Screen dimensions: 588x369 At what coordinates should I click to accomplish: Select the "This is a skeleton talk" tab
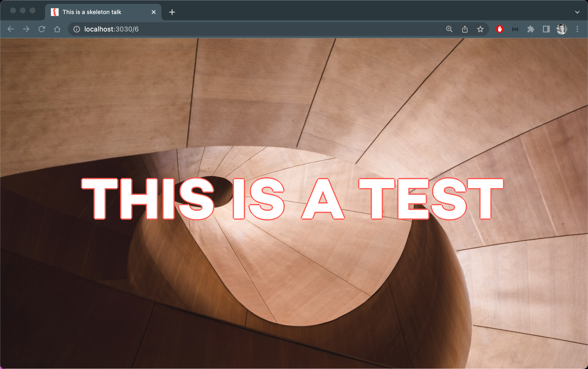92,12
